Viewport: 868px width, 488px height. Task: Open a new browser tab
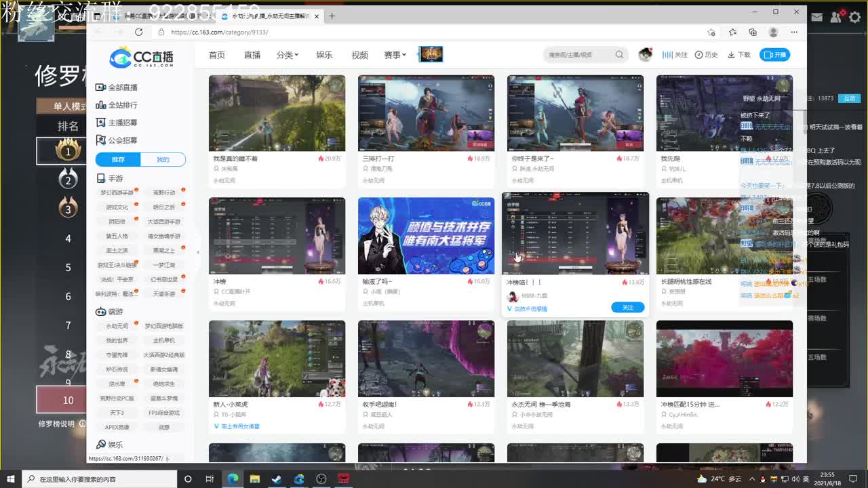click(332, 16)
